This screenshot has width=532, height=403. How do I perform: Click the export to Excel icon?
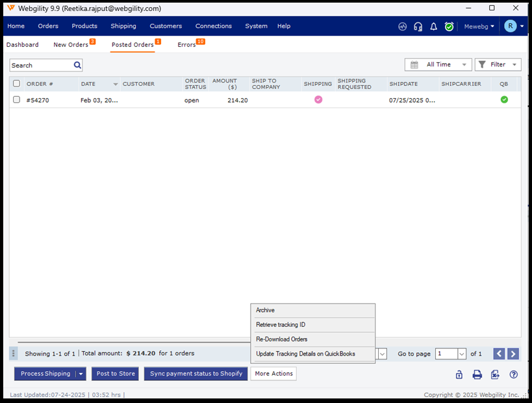[495, 374]
